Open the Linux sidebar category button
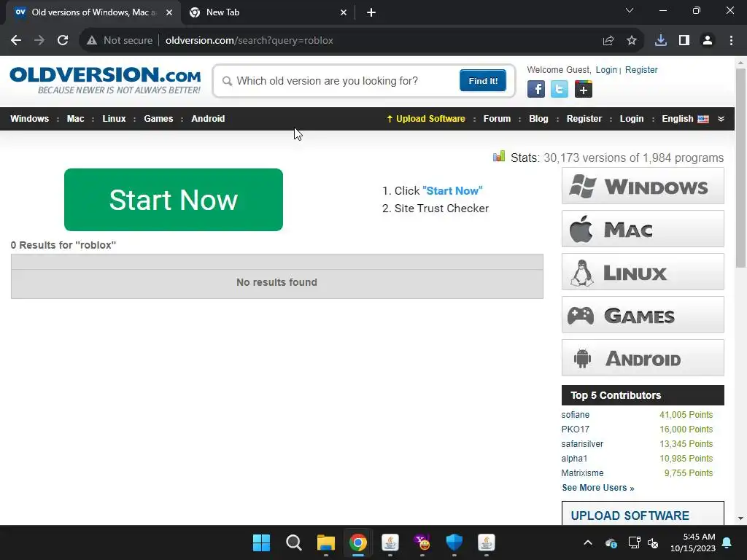 643,272
